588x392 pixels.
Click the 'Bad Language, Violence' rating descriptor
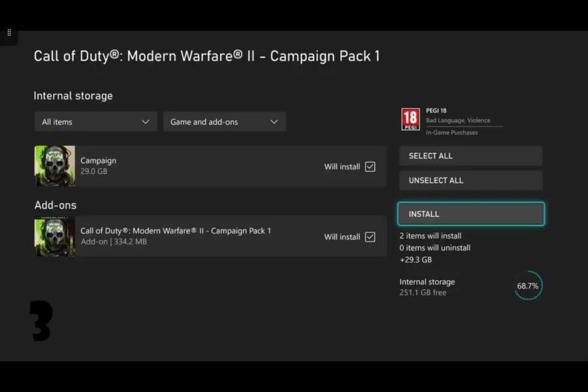[x=458, y=120]
